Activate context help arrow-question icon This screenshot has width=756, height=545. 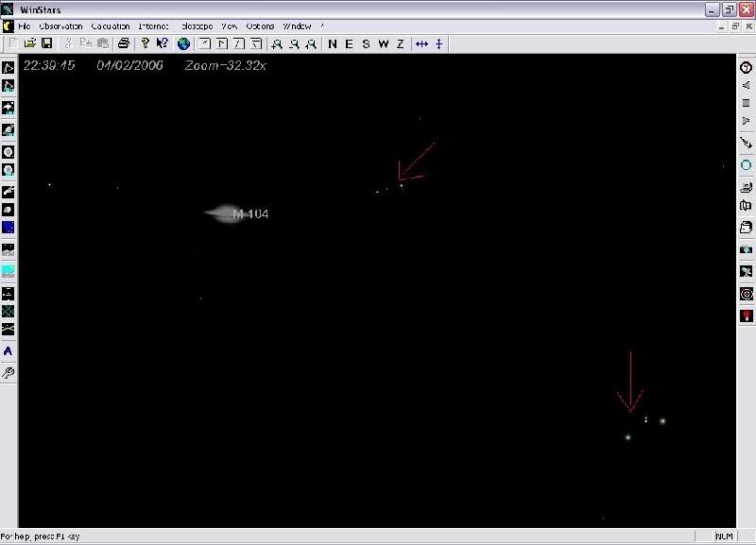tap(163, 43)
